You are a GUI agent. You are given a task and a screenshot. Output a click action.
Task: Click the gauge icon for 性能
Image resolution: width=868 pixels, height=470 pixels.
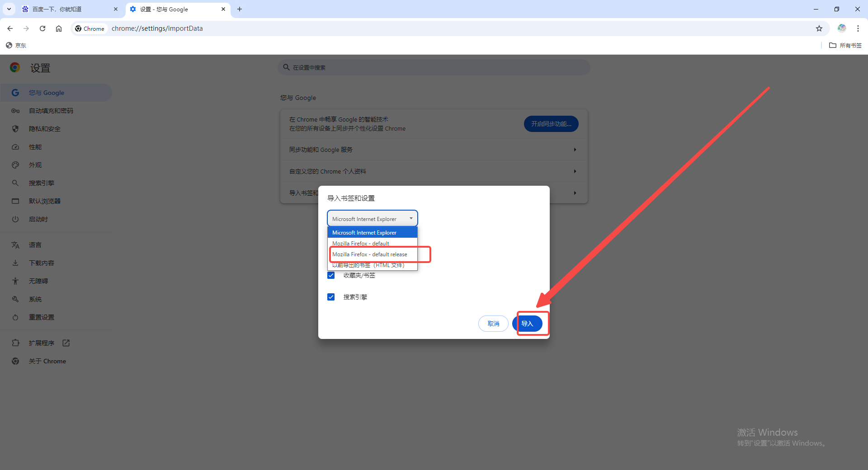[x=15, y=147]
